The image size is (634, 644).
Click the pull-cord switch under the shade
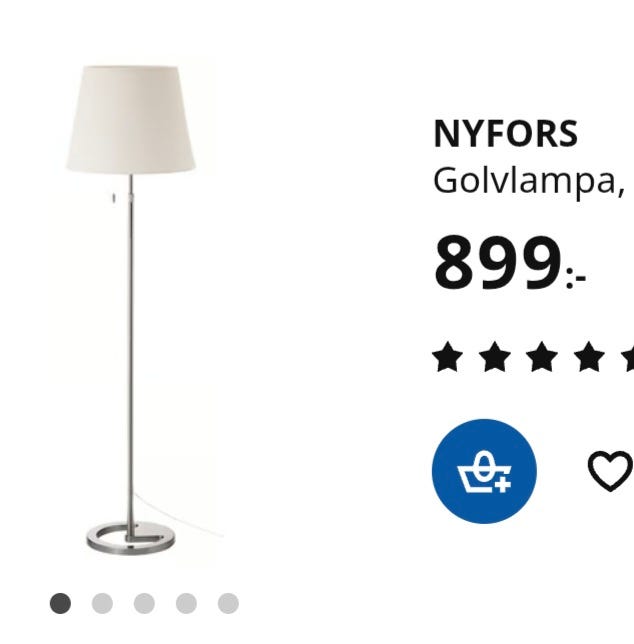(113, 198)
